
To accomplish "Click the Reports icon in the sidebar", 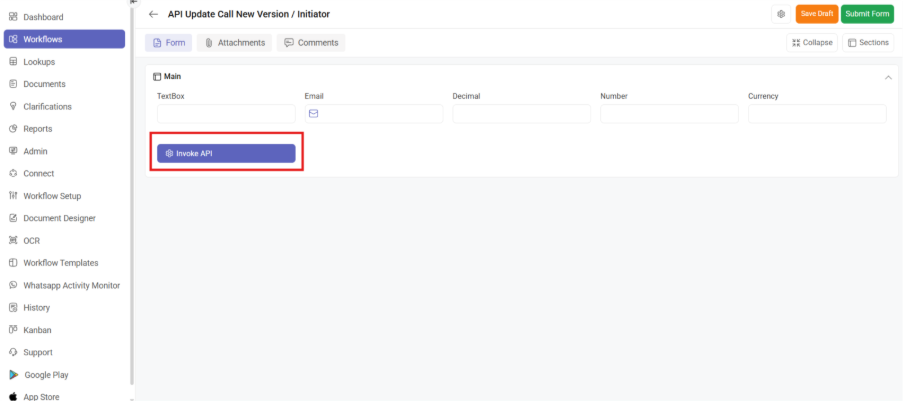I will [x=13, y=129].
